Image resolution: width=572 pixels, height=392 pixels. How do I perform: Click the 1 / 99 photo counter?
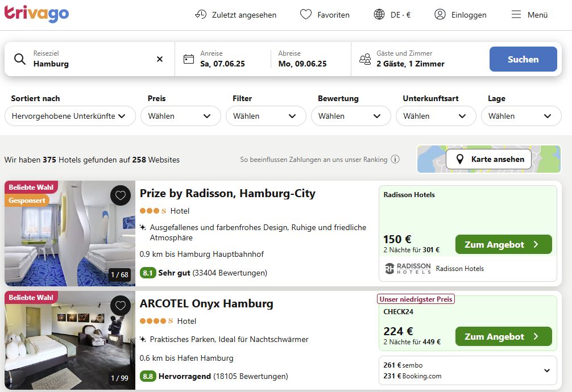pos(119,378)
